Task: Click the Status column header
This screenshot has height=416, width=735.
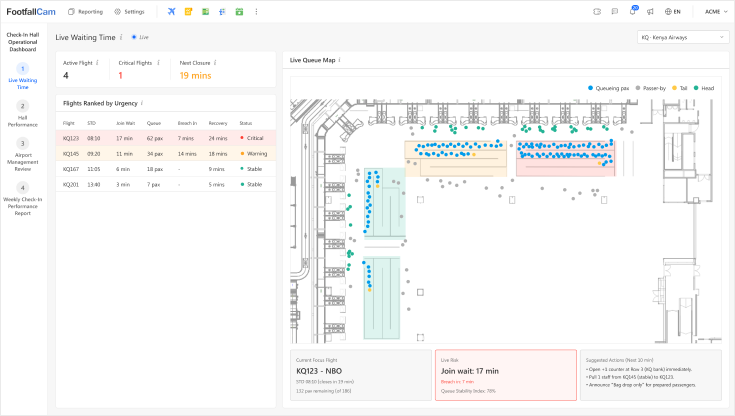Action: pos(246,123)
